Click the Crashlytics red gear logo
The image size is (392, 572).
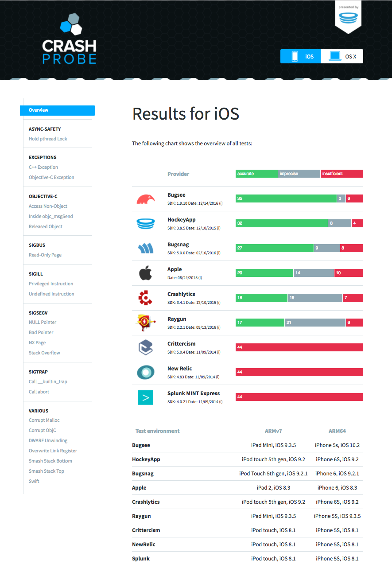pyautogui.click(x=145, y=298)
